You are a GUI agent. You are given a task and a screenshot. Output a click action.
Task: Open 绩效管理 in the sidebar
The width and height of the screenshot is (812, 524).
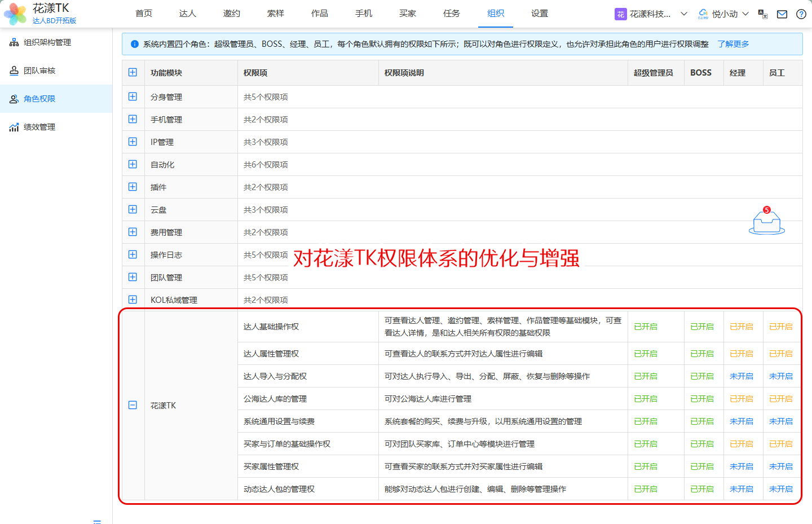(39, 127)
